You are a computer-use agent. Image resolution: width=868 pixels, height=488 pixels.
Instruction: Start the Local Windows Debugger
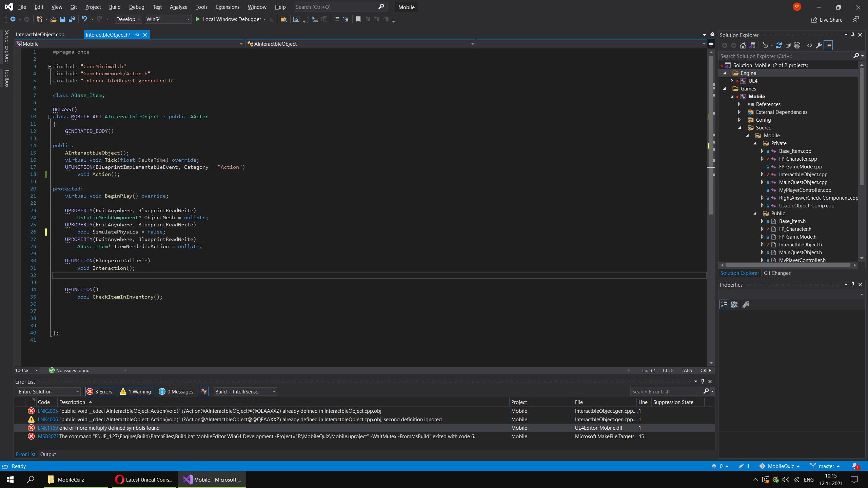click(x=231, y=19)
